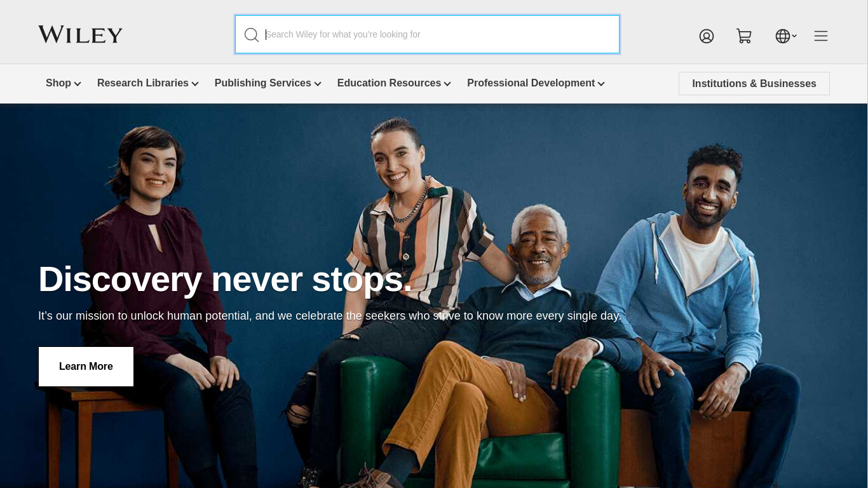Click the magnifying glass search icon
The height and width of the screenshot is (488, 868).
tap(252, 35)
